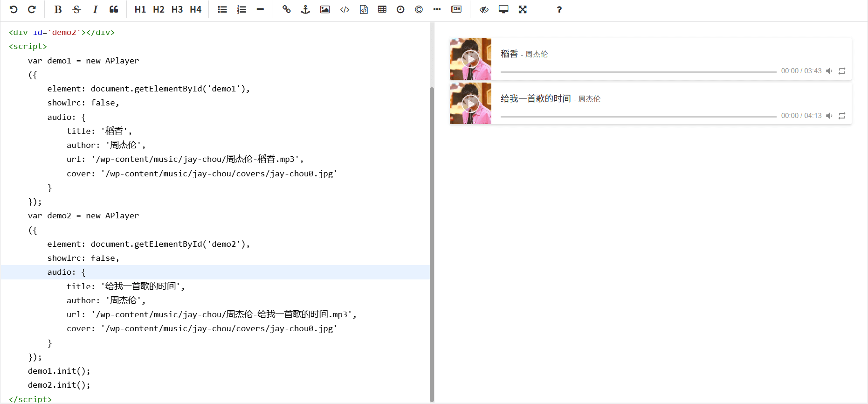Screen dimensions: 868x404
Task: Insert an H4 heading
Action: pos(196,9)
